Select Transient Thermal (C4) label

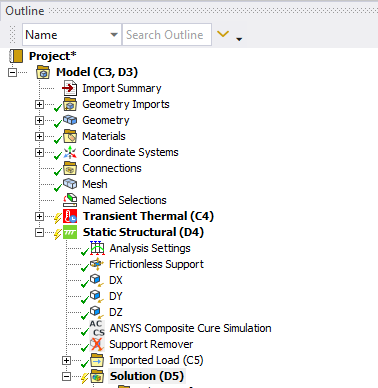148,216
